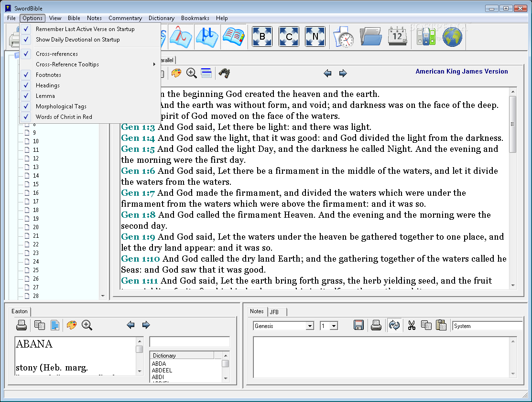This screenshot has width=532, height=402.
Task: Click the Greek mu book icon
Action: [207, 37]
